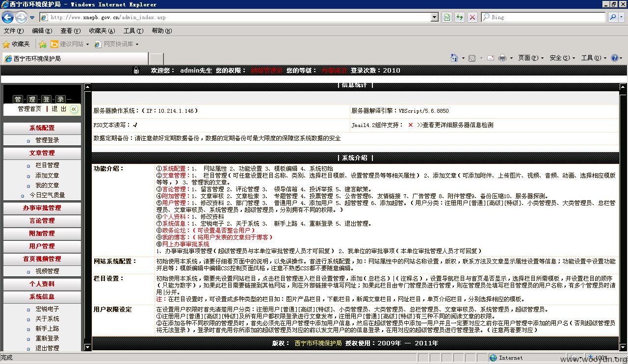Open the 页面(P) command bar menu
The height and width of the screenshot is (364, 628).
tap(531, 58)
